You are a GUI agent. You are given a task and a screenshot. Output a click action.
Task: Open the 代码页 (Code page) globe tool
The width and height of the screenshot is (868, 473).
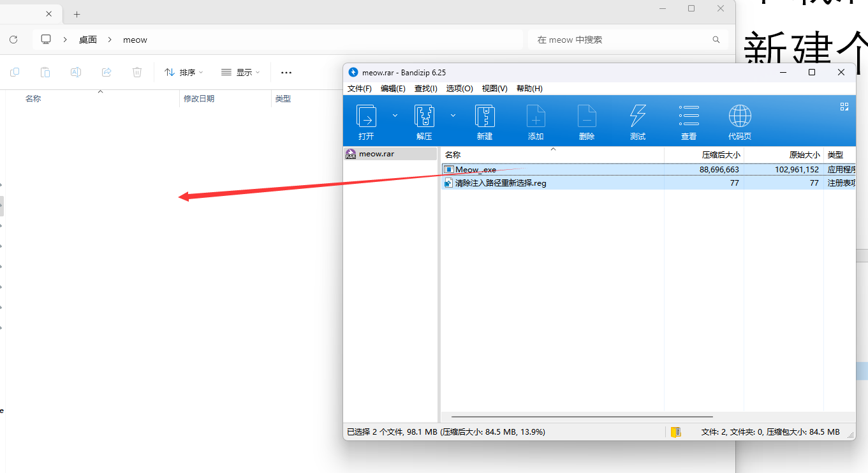coord(740,116)
